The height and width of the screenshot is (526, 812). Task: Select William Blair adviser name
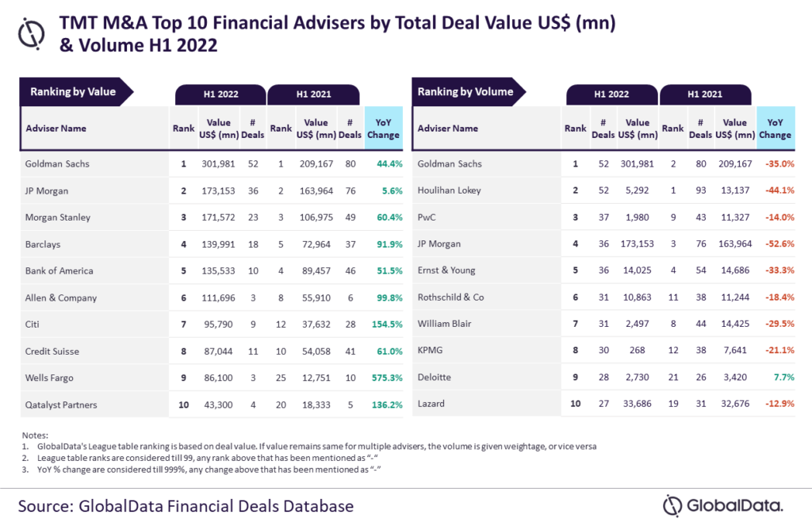pos(444,324)
